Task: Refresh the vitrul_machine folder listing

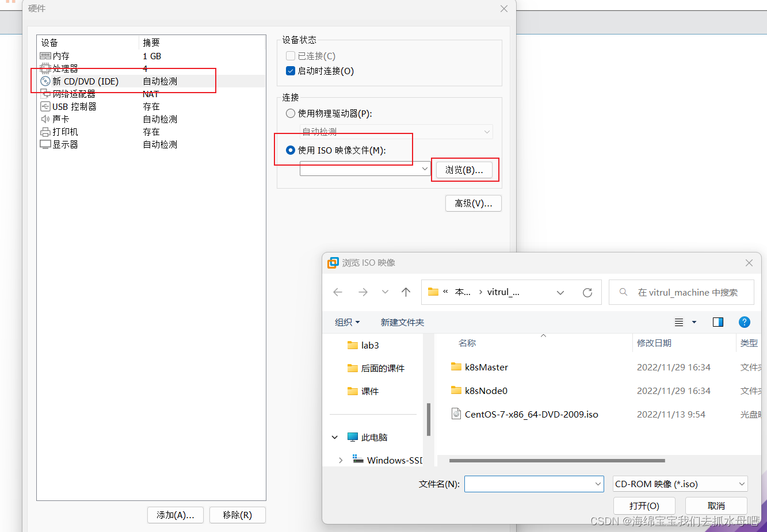Action: click(x=587, y=292)
